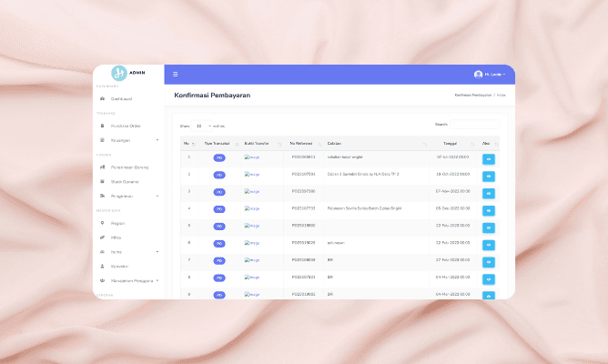
Task: Sort by the Tipe Transaksi column
Action: (x=219, y=144)
